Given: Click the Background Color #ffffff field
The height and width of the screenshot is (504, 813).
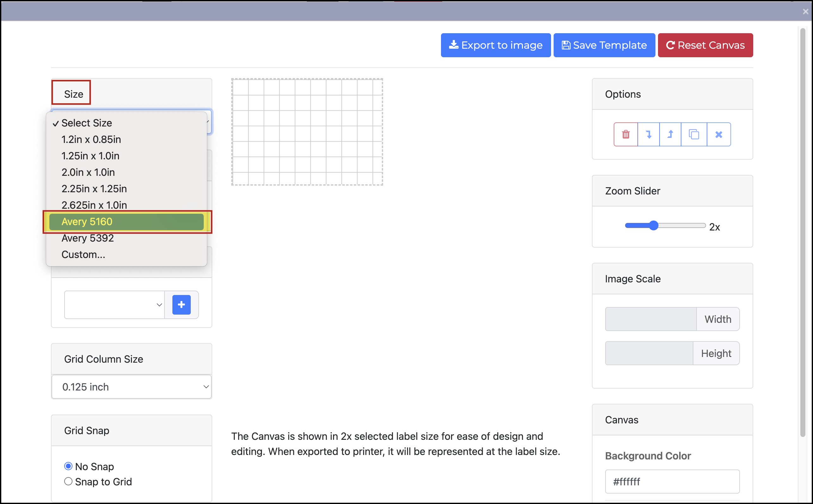Looking at the screenshot, I should pos(672,481).
